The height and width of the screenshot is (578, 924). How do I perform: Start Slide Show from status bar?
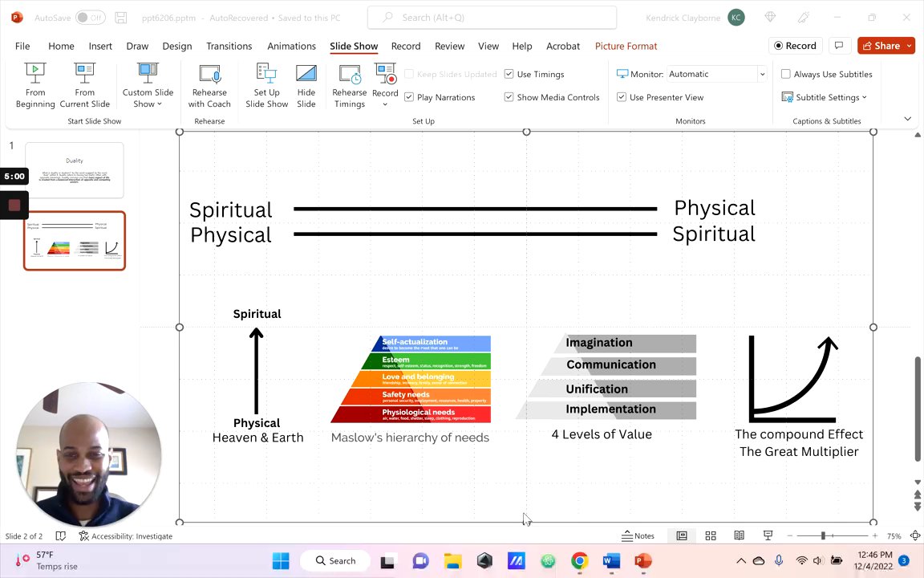coord(768,535)
